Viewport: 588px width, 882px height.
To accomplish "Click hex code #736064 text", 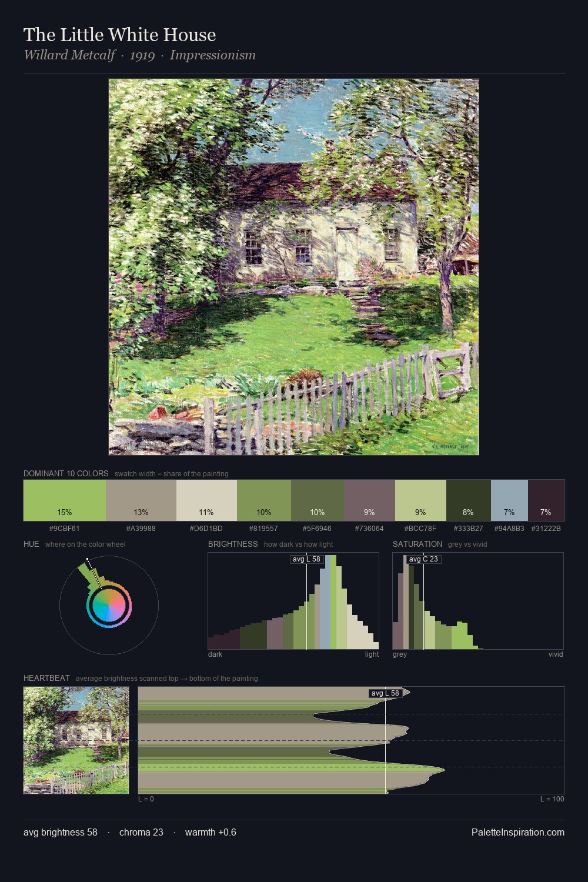I will 370,528.
